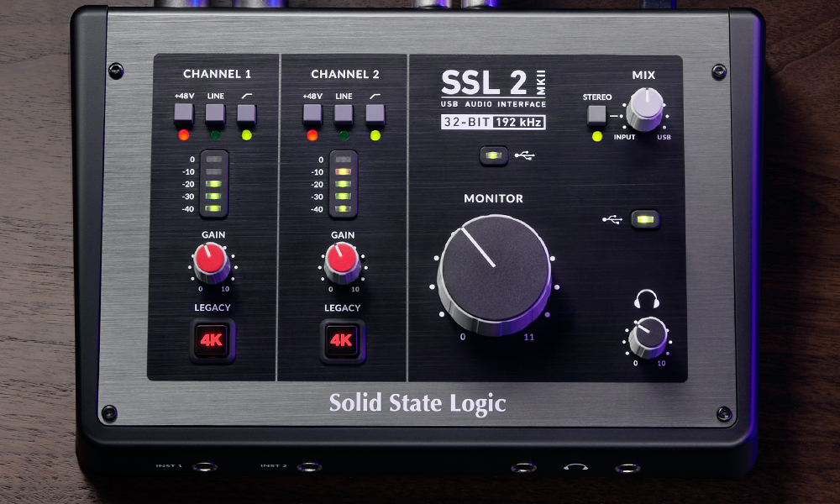Click the right-side USB indicator light
Screen dimensions: 840x504
645,219
